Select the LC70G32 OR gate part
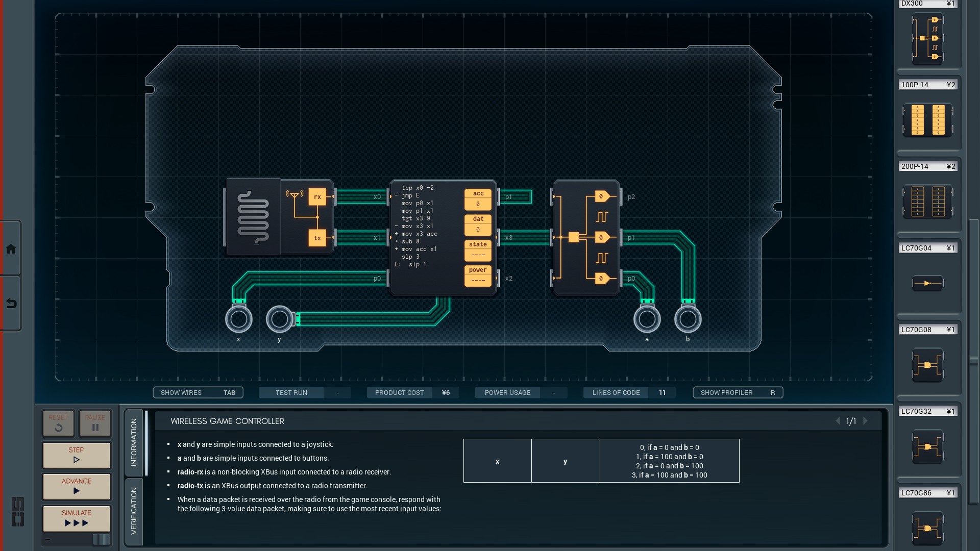The image size is (980, 551). pos(927,446)
